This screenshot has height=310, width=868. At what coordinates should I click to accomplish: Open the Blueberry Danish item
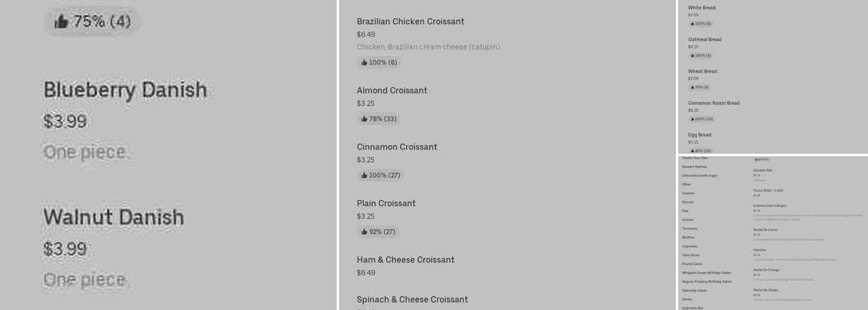125,91
